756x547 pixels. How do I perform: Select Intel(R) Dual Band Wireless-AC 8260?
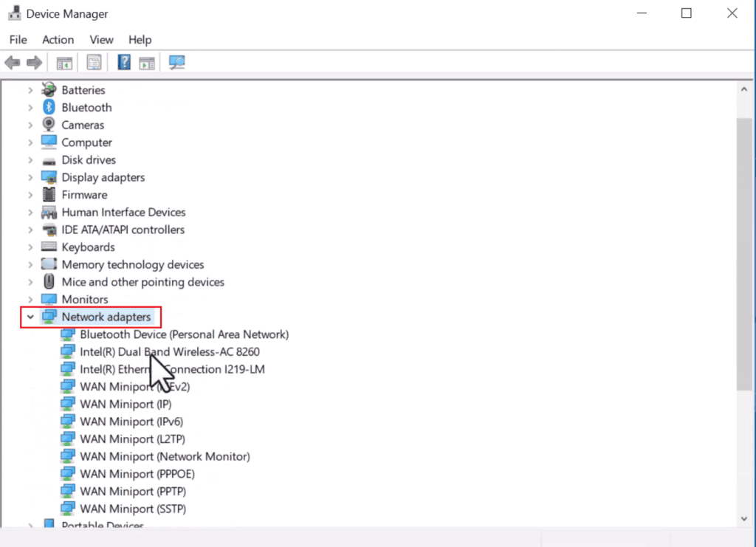pos(170,351)
